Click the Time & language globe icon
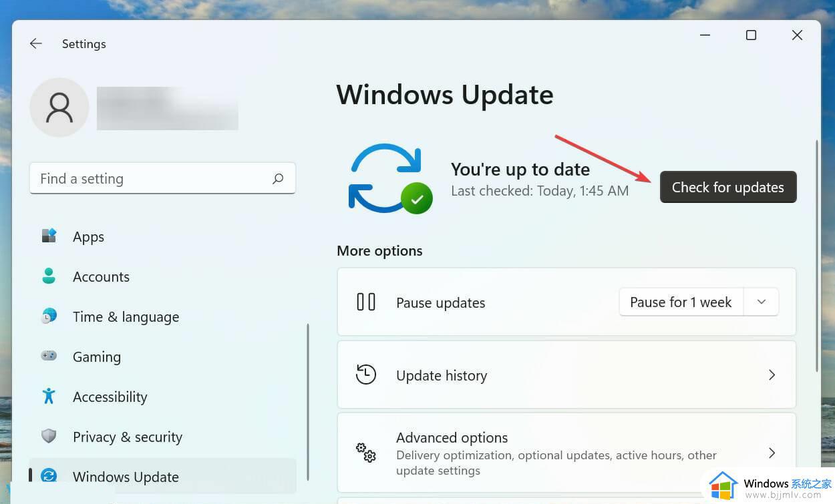The image size is (835, 504). pyautogui.click(x=49, y=316)
